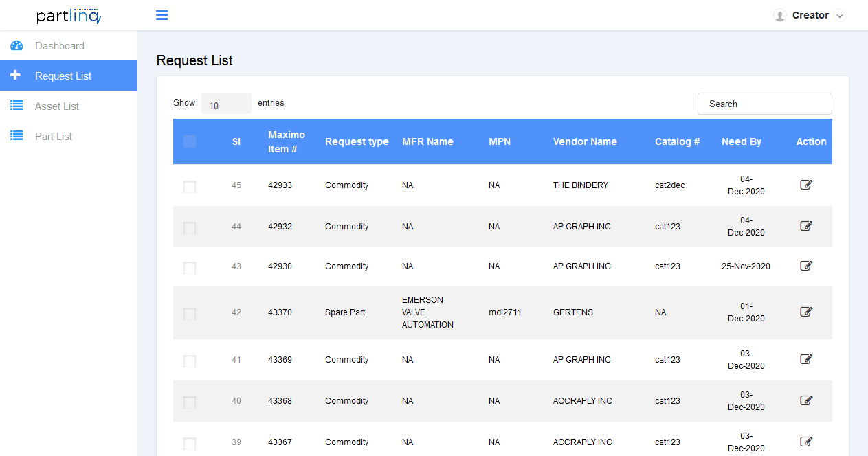Click the partlinq logo

[x=69, y=16]
